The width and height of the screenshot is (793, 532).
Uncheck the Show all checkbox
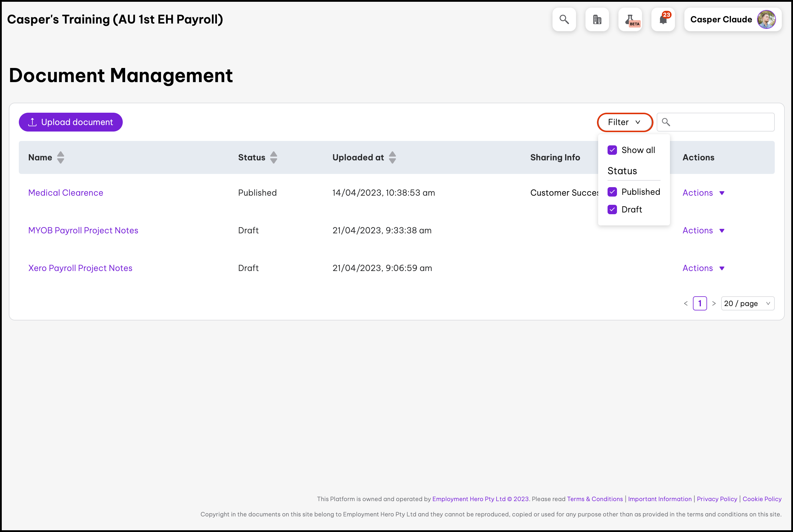pos(612,150)
